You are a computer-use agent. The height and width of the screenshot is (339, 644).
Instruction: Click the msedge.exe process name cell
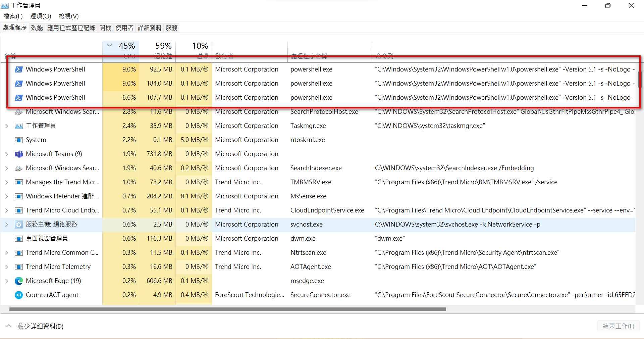[307, 281]
